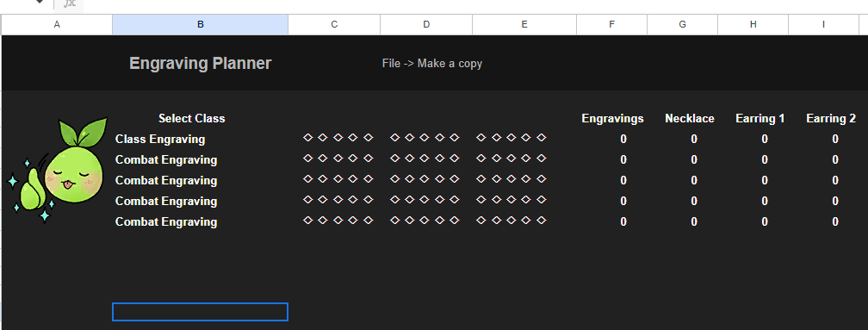This screenshot has width=868, height=330.
Task: Click the "Engraving Planner" title cell
Action: [201, 63]
